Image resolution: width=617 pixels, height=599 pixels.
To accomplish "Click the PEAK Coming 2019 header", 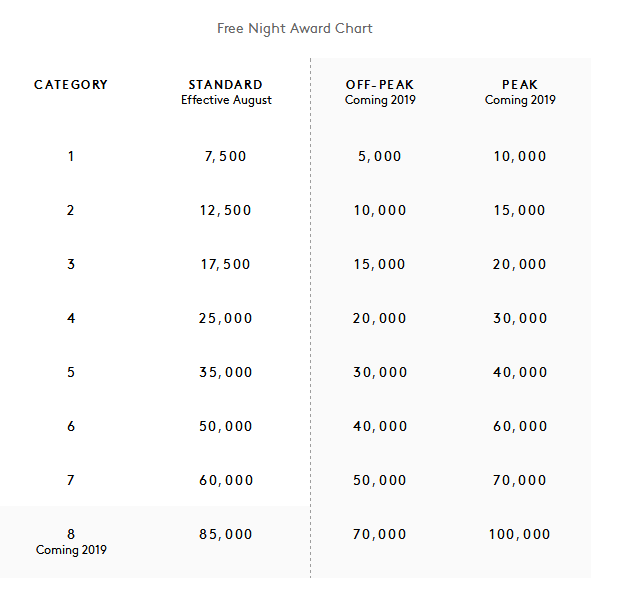I will 520,92.
